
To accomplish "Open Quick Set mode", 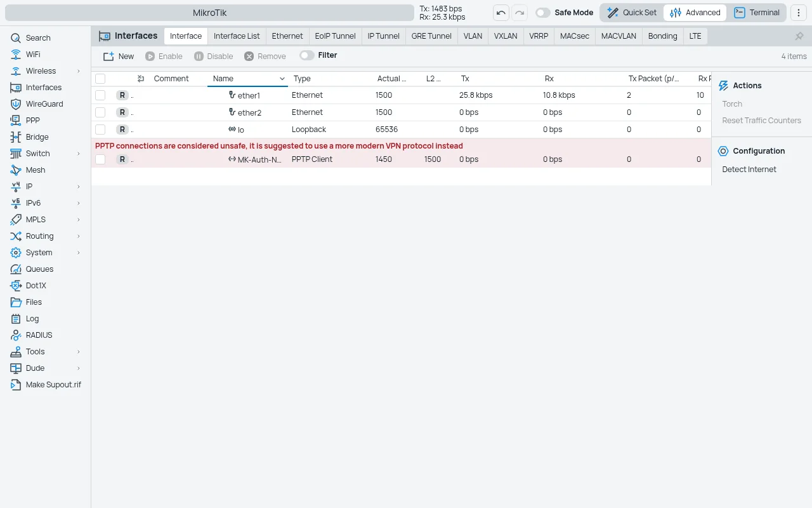I will [632, 13].
